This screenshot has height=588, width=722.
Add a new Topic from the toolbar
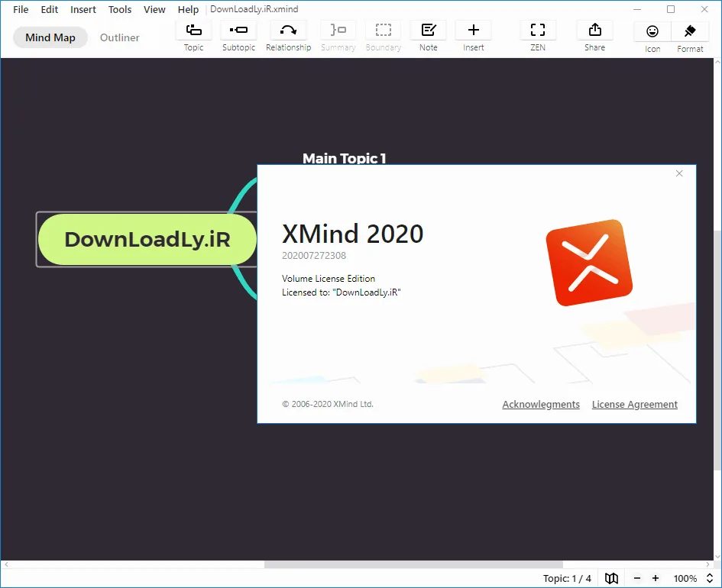point(193,37)
